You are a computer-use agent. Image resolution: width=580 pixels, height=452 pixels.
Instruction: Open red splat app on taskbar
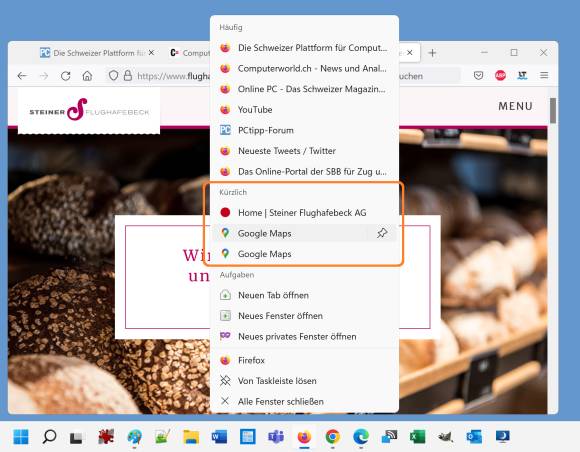tap(106, 437)
